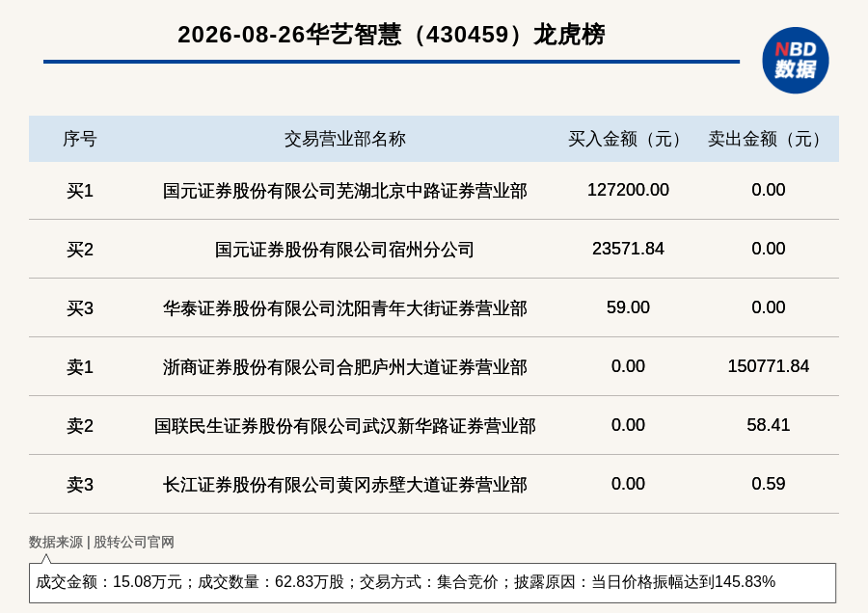Image resolution: width=868 pixels, height=613 pixels.
Task: Click the 0.00 buy amount in row 卖3
Action: pos(628,484)
